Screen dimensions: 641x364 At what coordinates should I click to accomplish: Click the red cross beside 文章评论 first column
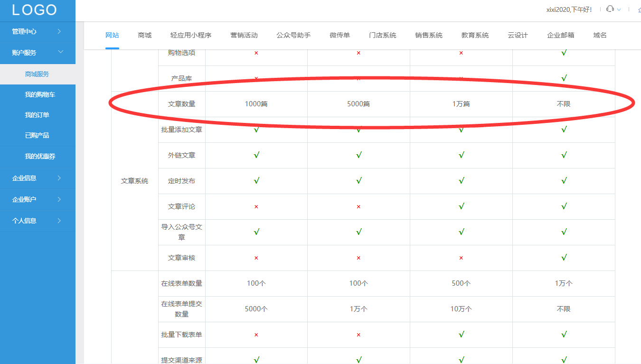click(x=256, y=206)
